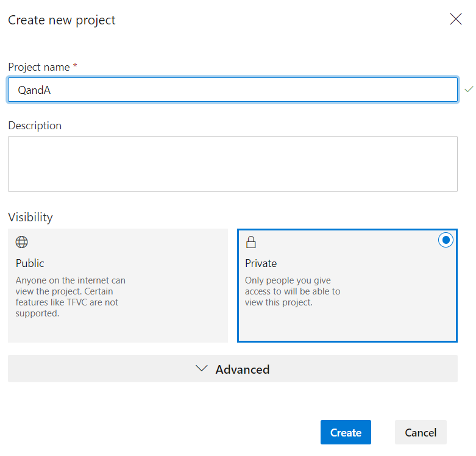This screenshot has width=476, height=456.
Task: Close the Create new project dialog
Action: pyautogui.click(x=455, y=20)
